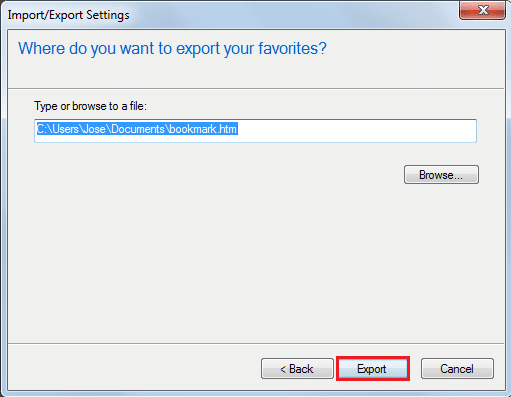Close the dialog with the red X

click(x=482, y=10)
